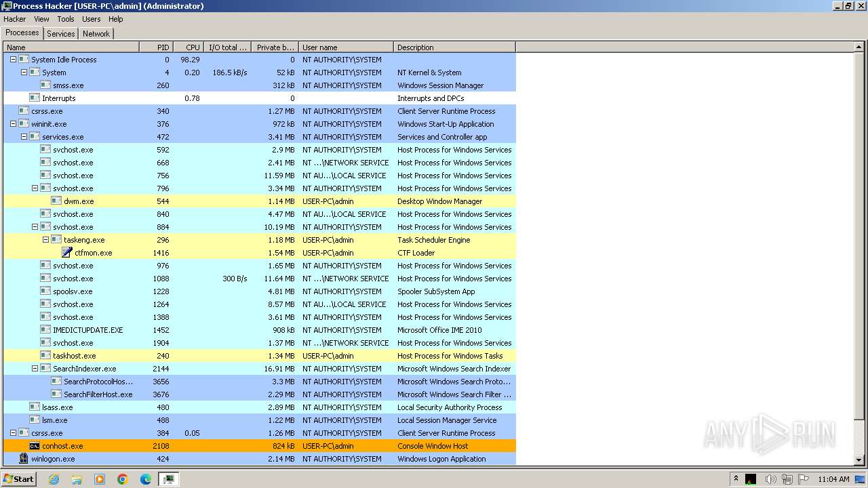Collapse the services.exe tree node
The image size is (868, 488).
[24, 137]
